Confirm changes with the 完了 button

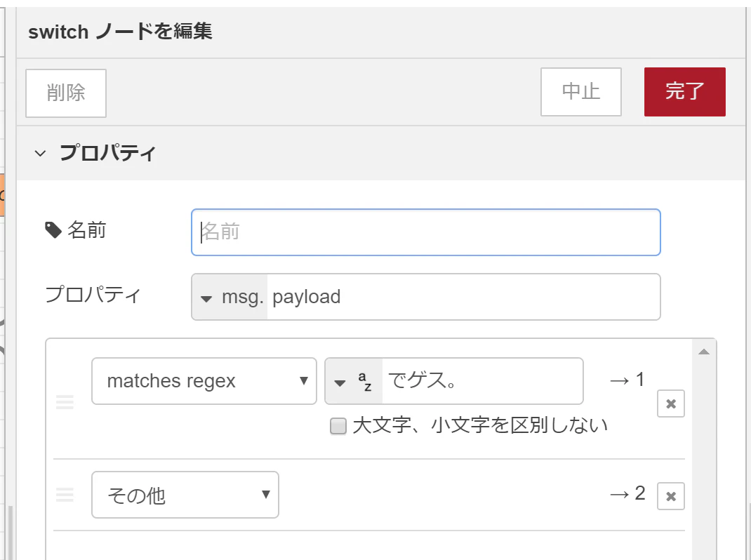point(684,91)
